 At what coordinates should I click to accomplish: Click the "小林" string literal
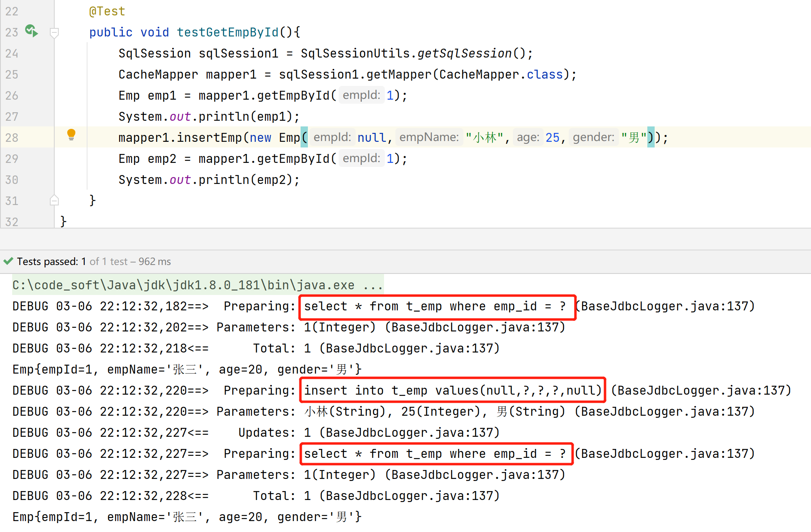point(484,138)
